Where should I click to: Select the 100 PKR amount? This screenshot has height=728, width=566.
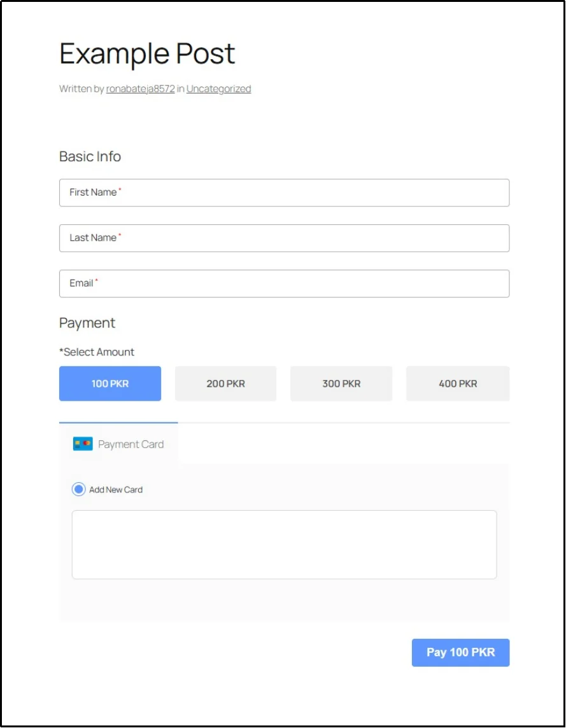pos(110,383)
